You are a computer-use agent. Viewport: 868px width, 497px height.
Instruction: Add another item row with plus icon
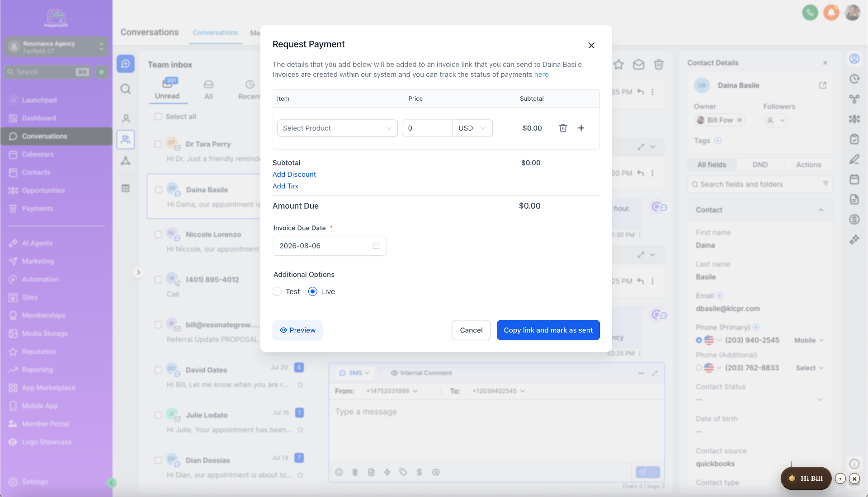click(581, 128)
